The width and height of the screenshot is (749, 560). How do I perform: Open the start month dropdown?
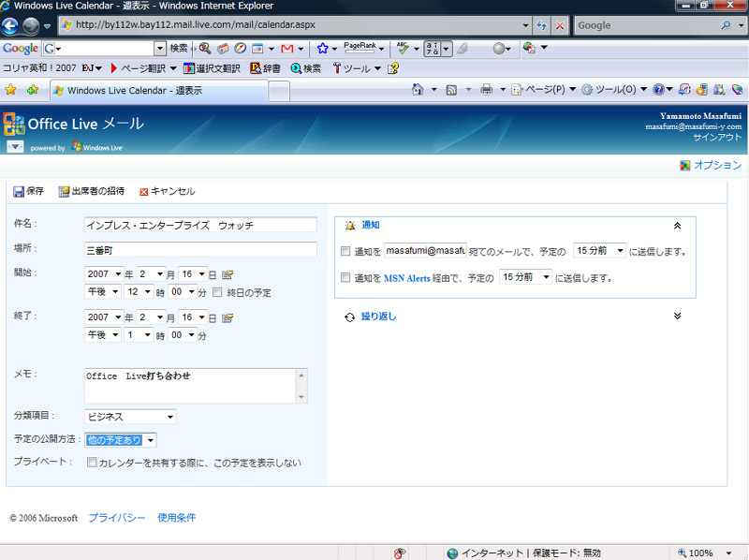pos(151,273)
